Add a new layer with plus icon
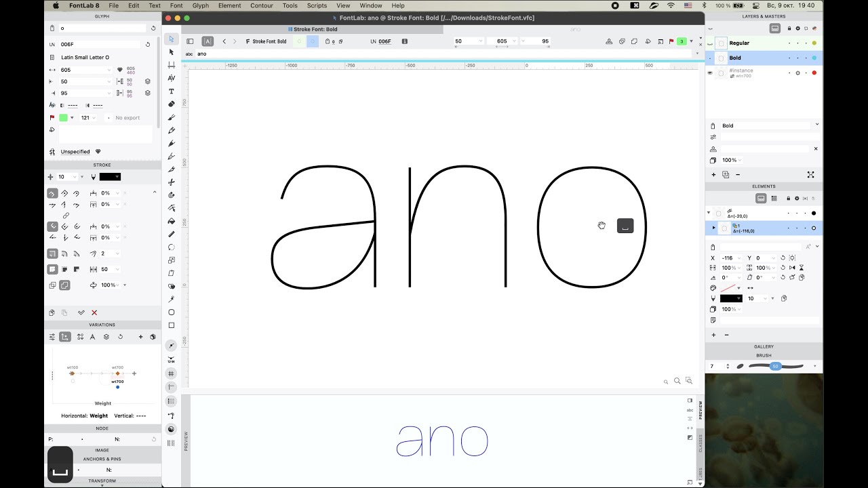Image resolution: width=868 pixels, height=488 pixels. point(713,174)
